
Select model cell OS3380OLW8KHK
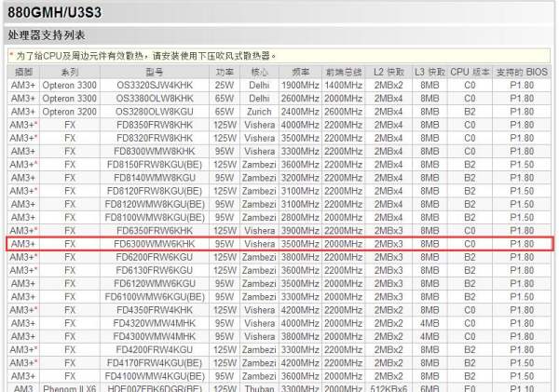tap(155, 99)
